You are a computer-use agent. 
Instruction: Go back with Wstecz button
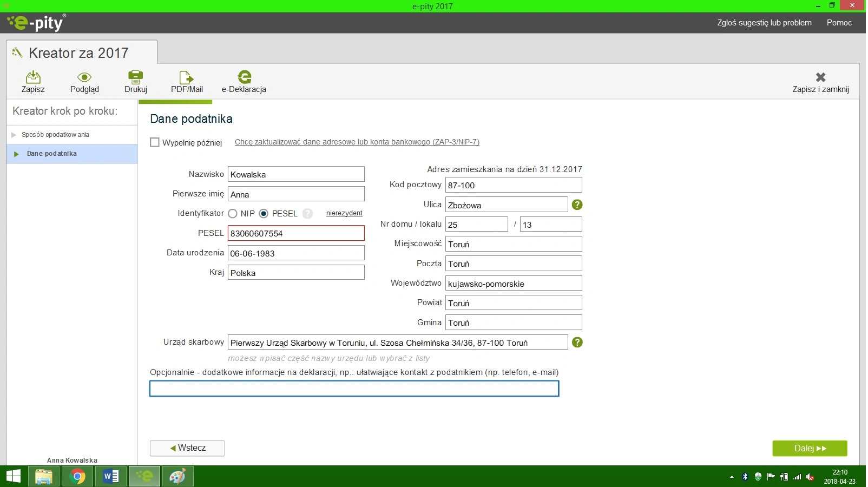[x=187, y=448]
